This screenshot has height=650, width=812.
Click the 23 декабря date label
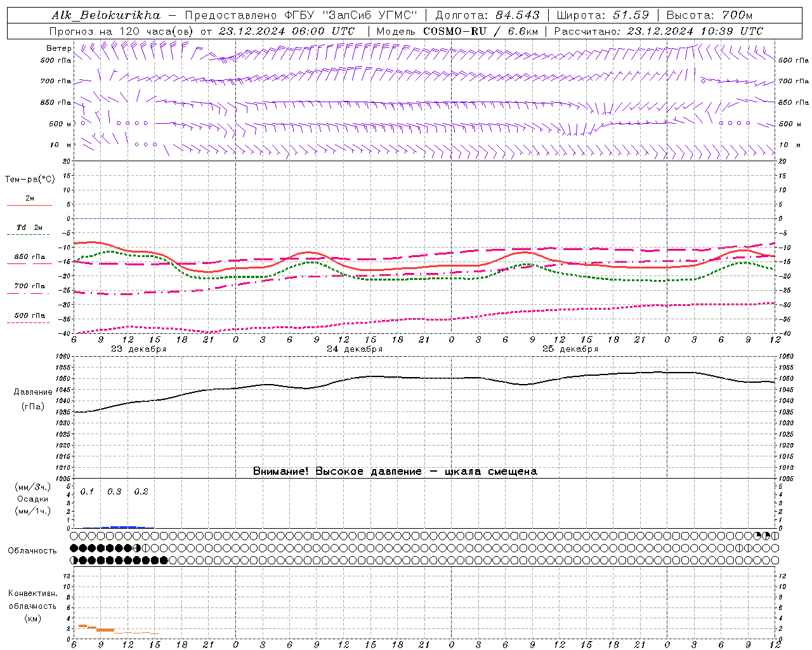pyautogui.click(x=139, y=349)
